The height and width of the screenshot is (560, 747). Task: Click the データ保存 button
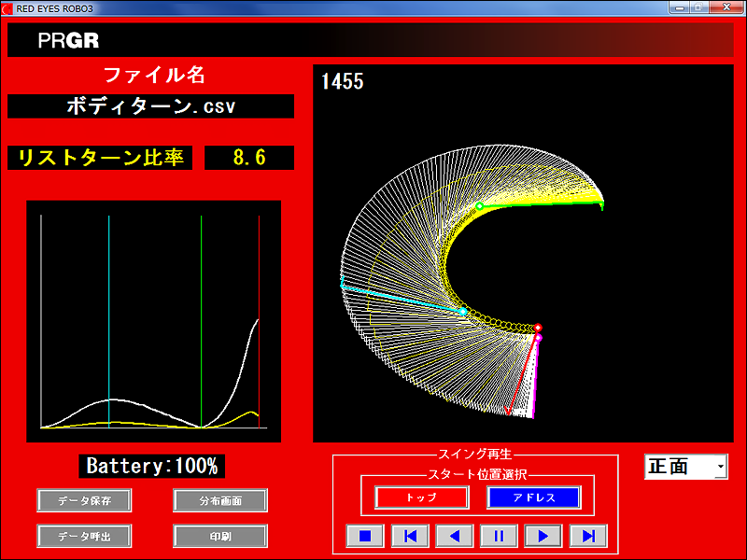click(84, 500)
